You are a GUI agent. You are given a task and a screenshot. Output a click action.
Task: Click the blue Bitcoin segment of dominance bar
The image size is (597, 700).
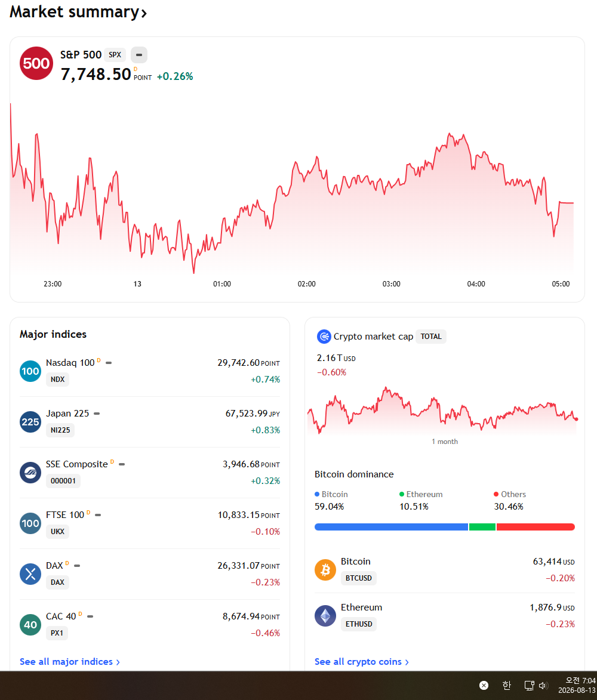point(391,527)
